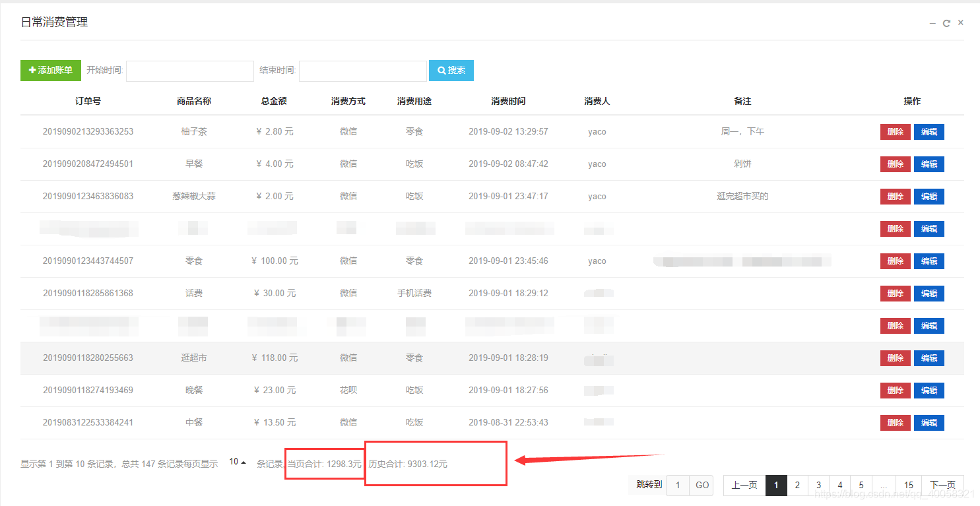980x506 pixels.
Task: Click the 备注 column header
Action: [743, 101]
